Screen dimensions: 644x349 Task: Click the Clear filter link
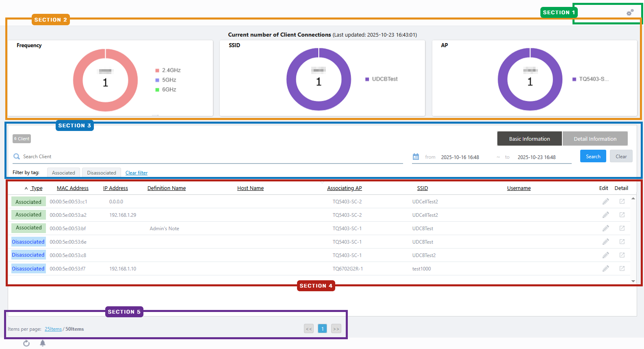coord(137,173)
